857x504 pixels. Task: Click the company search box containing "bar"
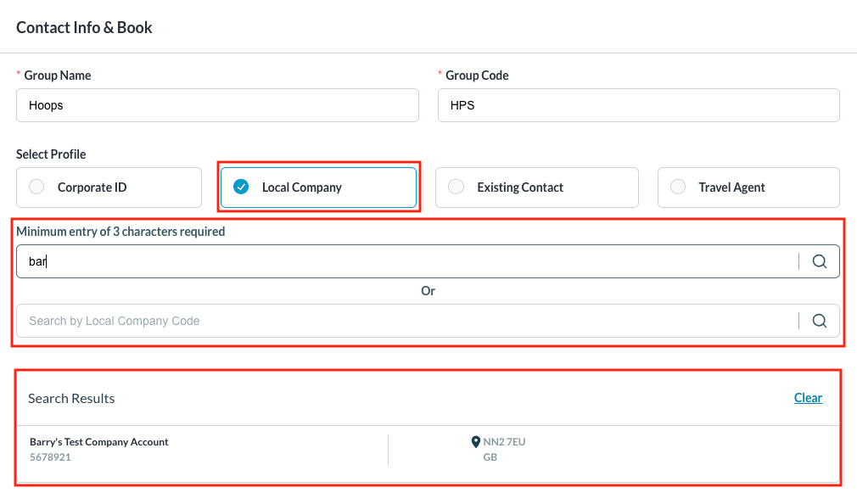[406, 261]
